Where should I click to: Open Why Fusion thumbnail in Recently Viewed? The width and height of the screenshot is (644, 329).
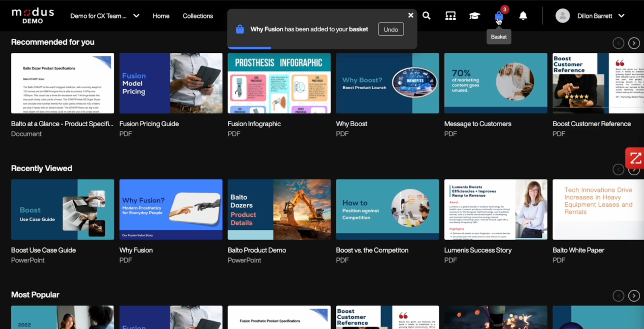tap(171, 210)
